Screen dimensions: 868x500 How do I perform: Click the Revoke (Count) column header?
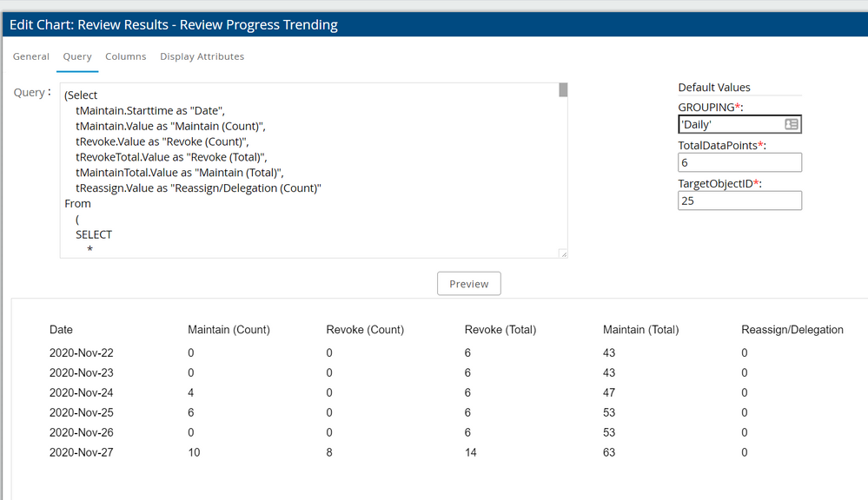tap(365, 330)
